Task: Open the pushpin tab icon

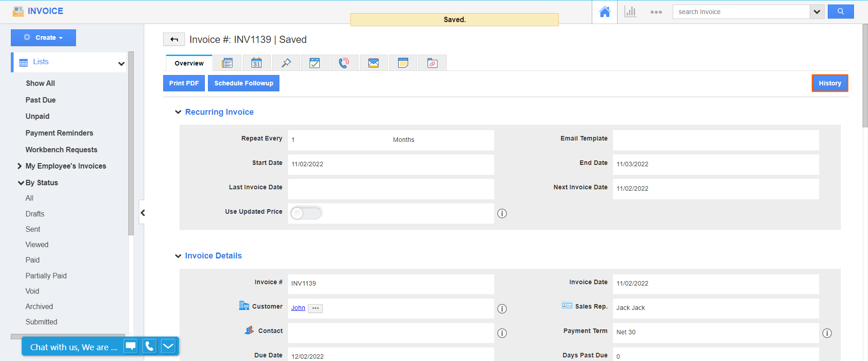Action: [x=286, y=63]
